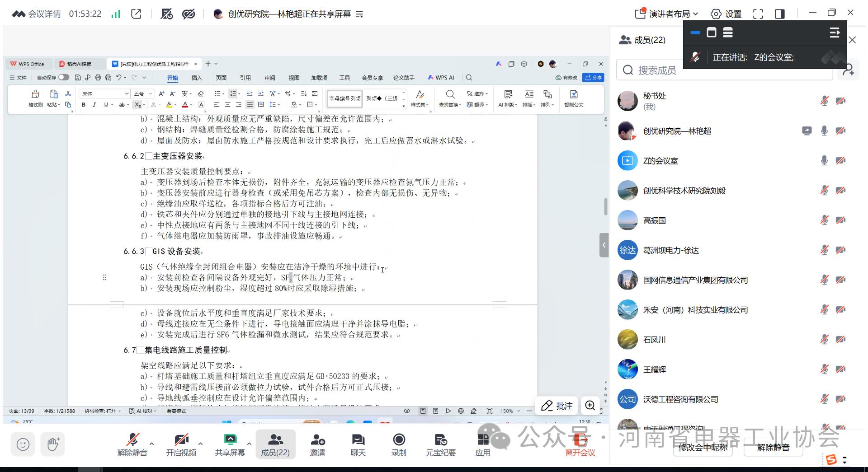Click the fullscreen icon in the top bar
The width and height of the screenshot is (868, 472).
(x=758, y=14)
